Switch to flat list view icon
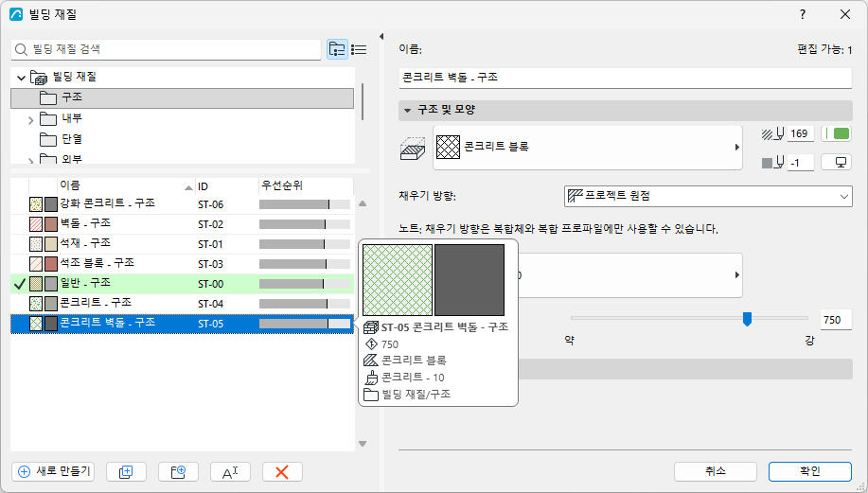Image resolution: width=868 pixels, height=493 pixels. tap(359, 50)
